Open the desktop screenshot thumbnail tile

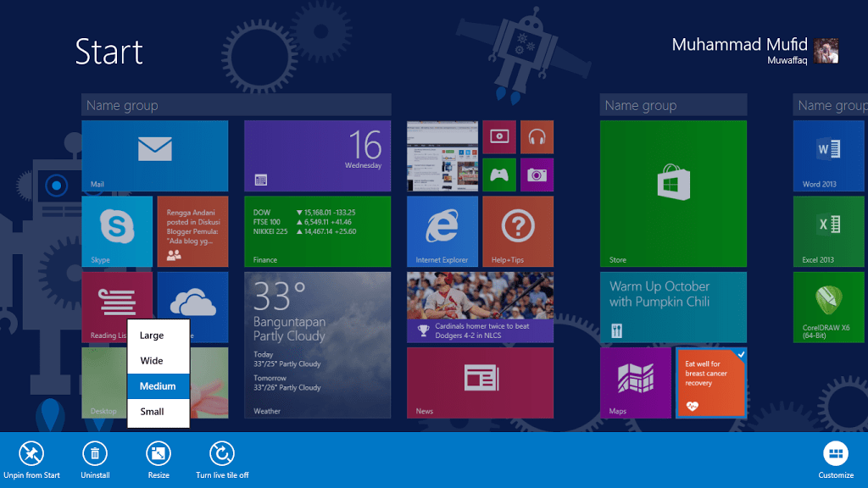[x=442, y=156]
